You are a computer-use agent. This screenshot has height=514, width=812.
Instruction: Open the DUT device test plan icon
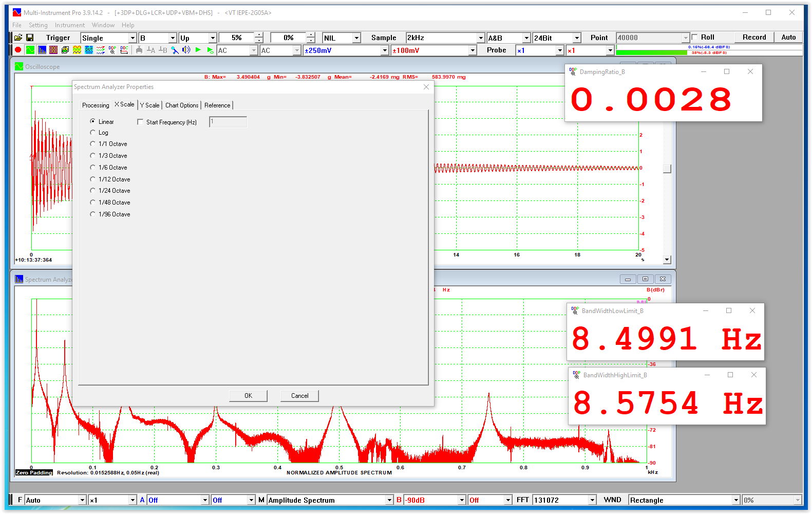coord(89,50)
